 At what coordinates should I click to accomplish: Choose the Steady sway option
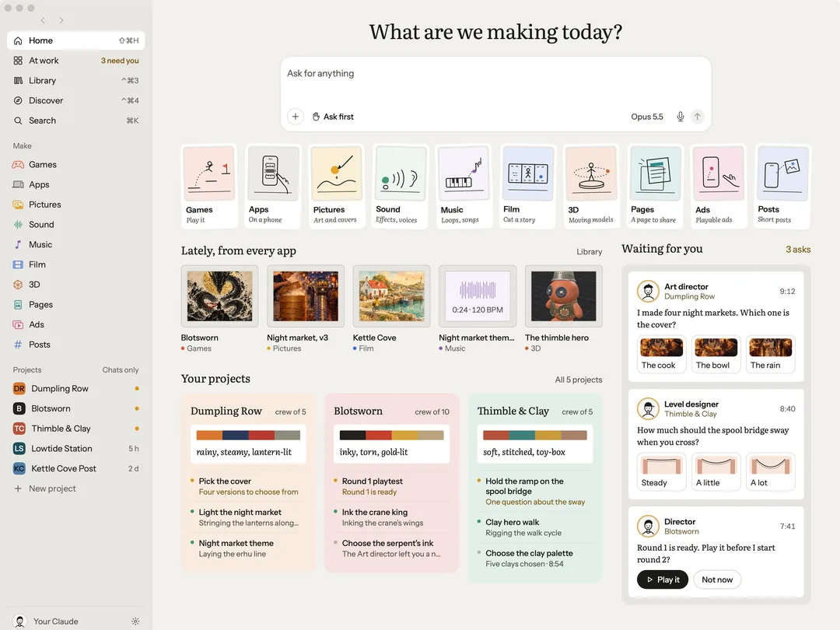tap(661, 471)
